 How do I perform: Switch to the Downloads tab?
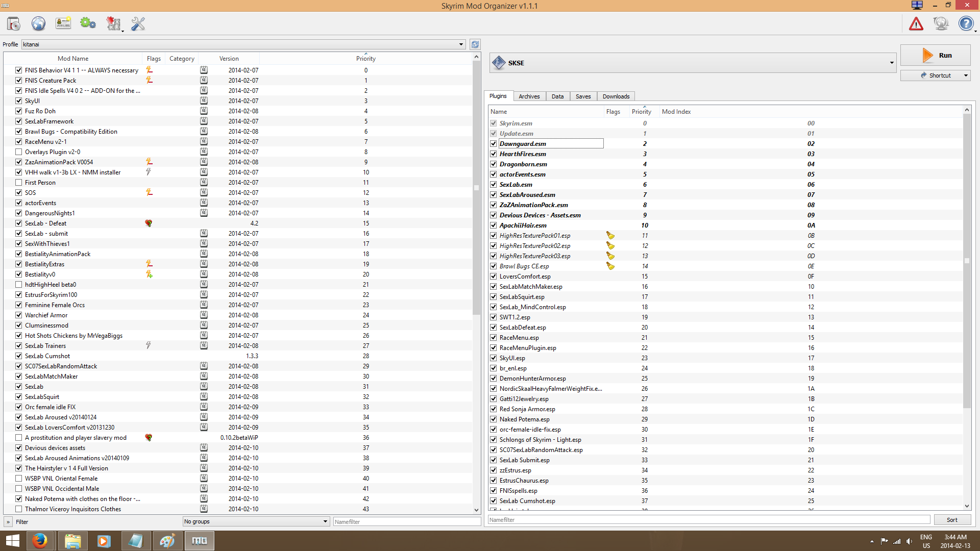click(616, 96)
